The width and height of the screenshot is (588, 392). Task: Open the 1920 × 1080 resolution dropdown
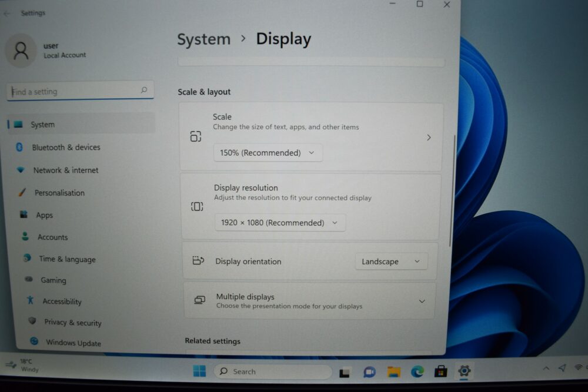pyautogui.click(x=280, y=223)
